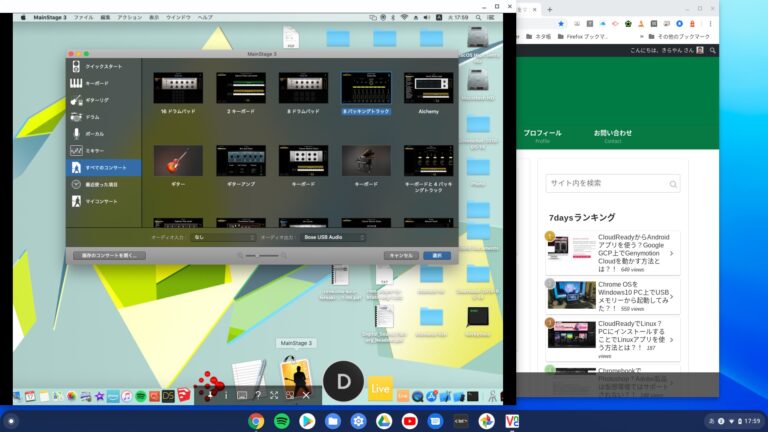Select the ミキサー category in sidebar
This screenshot has height=432, width=768.
tap(103, 151)
